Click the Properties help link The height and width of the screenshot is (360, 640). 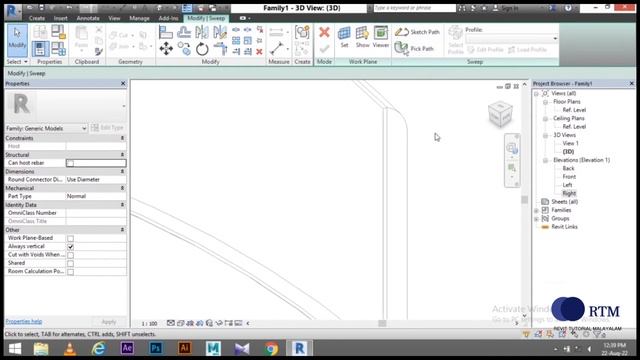coord(24,322)
